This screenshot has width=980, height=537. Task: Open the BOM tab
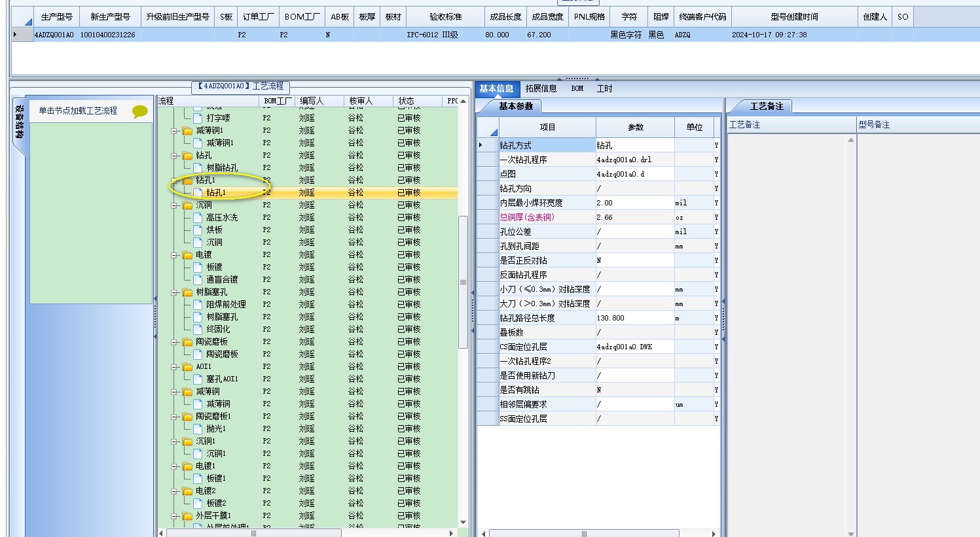coord(577,89)
